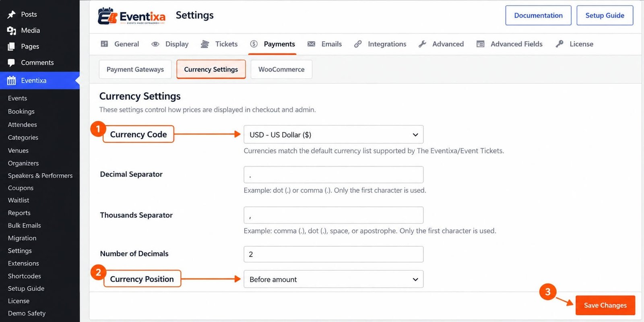Viewport: 644px width, 322px height.
Task: Click the pin icon beside Posts
Action: [x=11, y=14]
